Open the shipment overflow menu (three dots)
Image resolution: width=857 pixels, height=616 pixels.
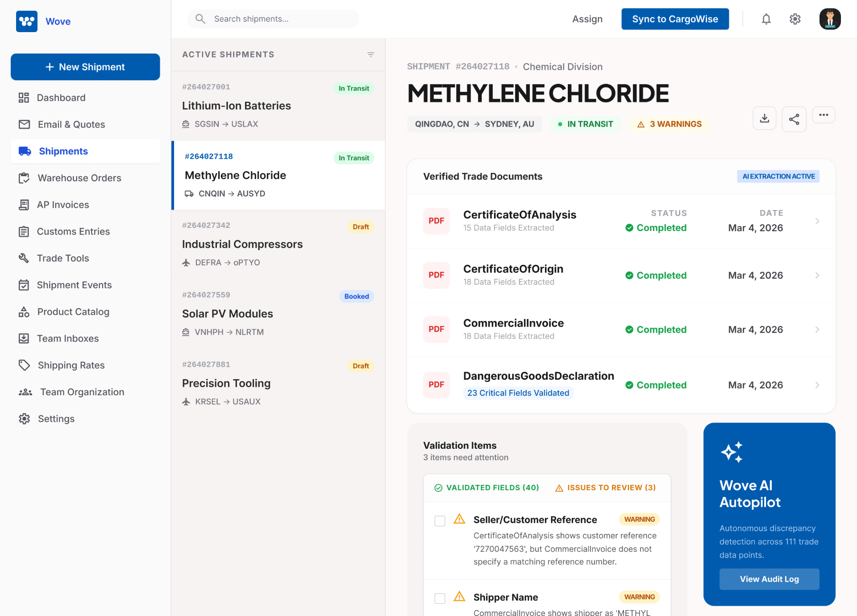click(x=824, y=115)
